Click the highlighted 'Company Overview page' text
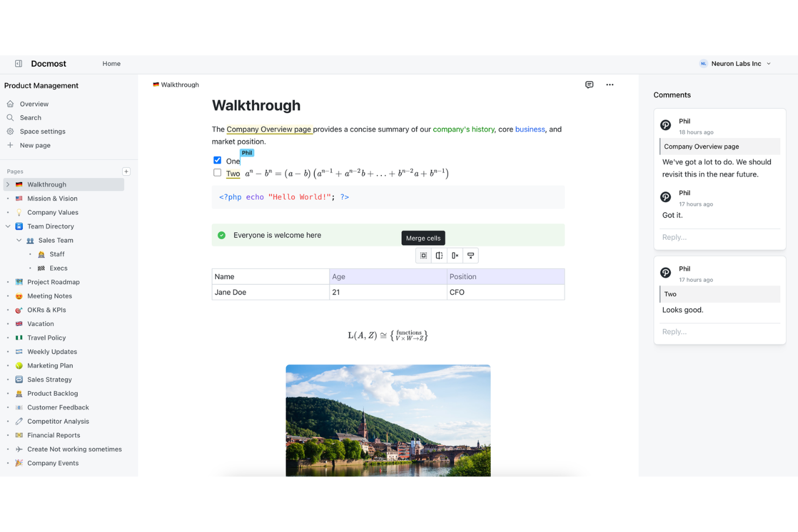The width and height of the screenshot is (798, 532). [269, 129]
